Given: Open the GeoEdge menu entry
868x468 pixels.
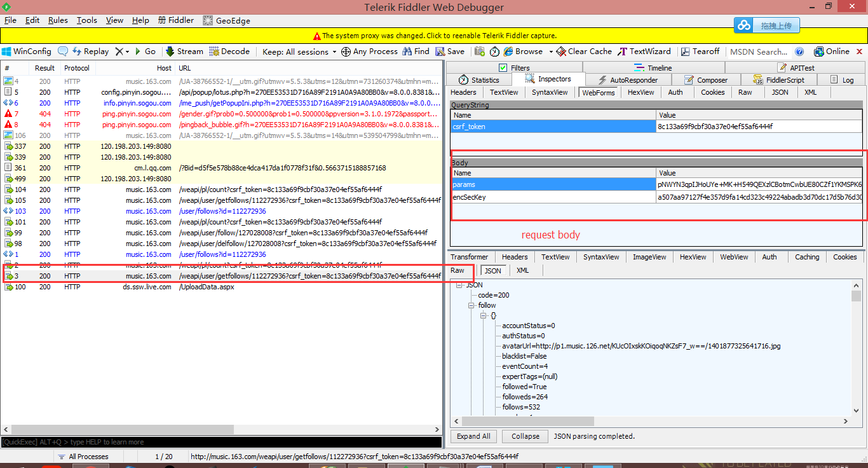Looking at the screenshot, I should [x=226, y=20].
